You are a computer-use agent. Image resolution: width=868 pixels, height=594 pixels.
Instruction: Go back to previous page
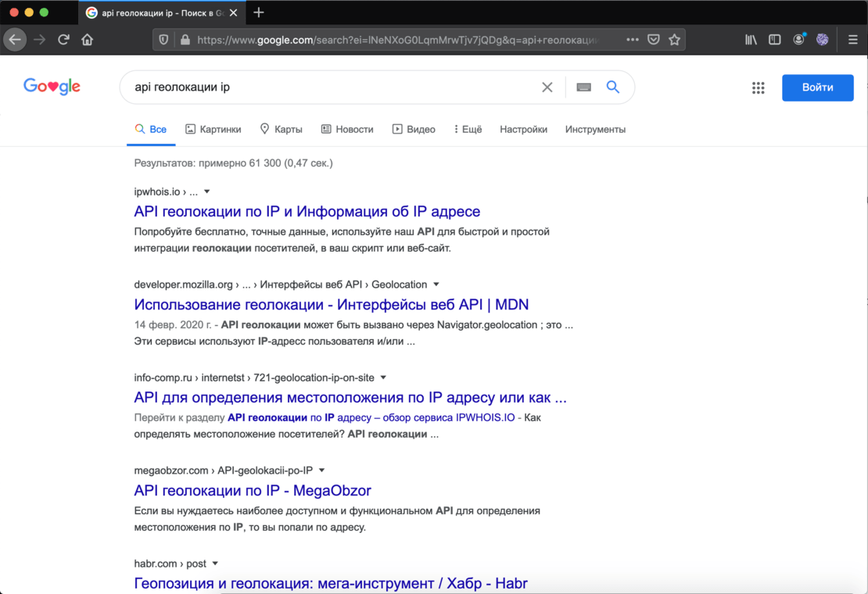pyautogui.click(x=15, y=40)
